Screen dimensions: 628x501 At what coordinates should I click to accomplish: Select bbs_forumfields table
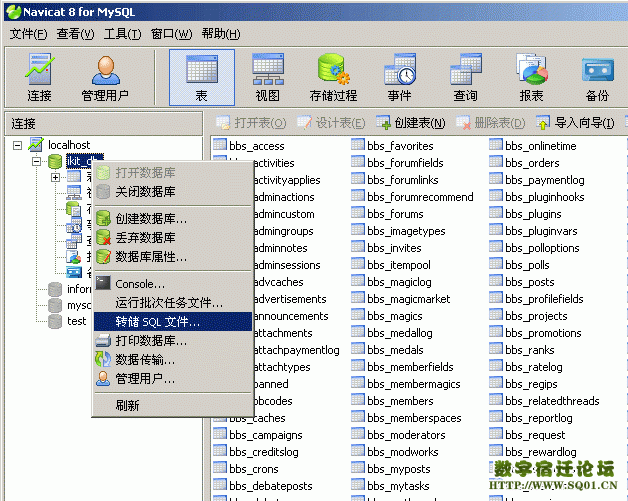click(405, 163)
